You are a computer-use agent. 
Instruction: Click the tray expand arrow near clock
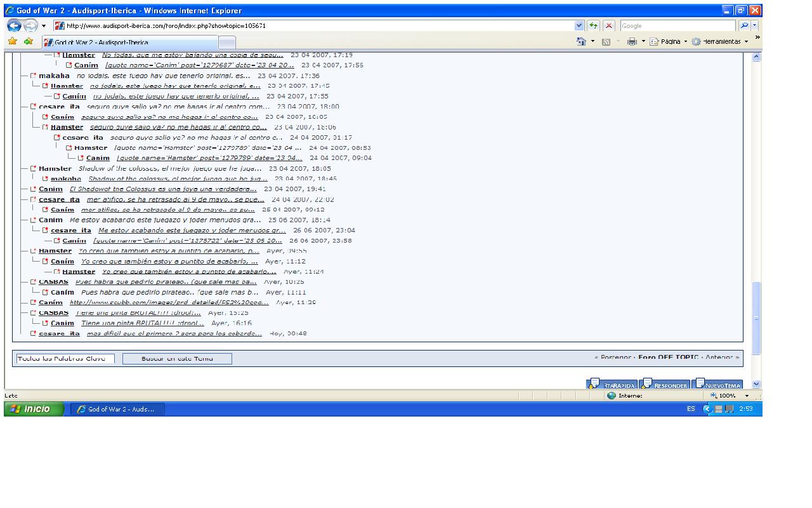[707, 409]
